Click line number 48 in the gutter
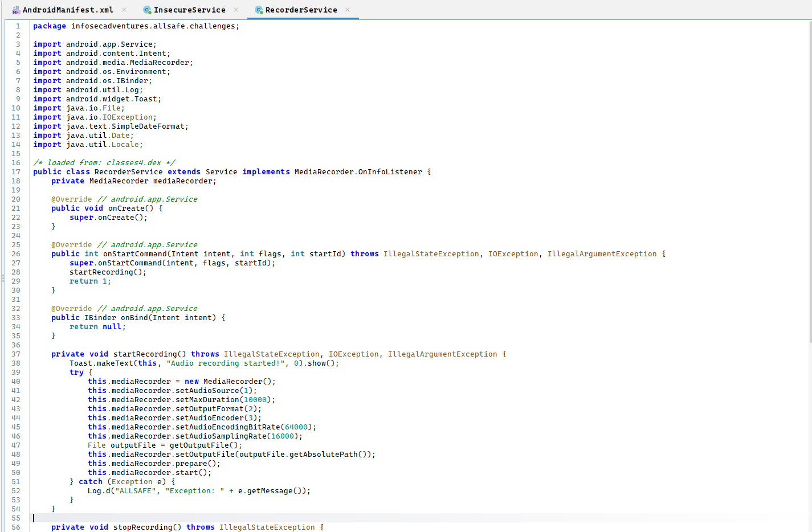Viewport: 812px width, 532px height. [x=16, y=455]
